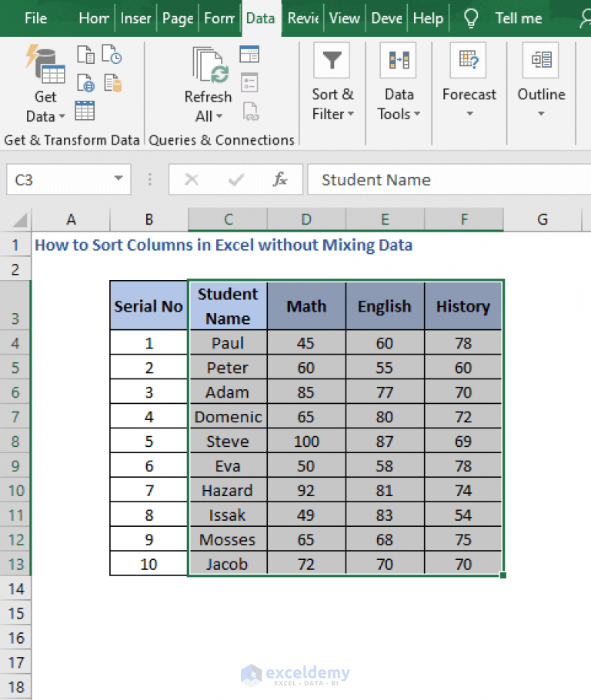Switch to the Home tab
Image resolution: width=591 pixels, height=700 pixels.
pos(94,18)
